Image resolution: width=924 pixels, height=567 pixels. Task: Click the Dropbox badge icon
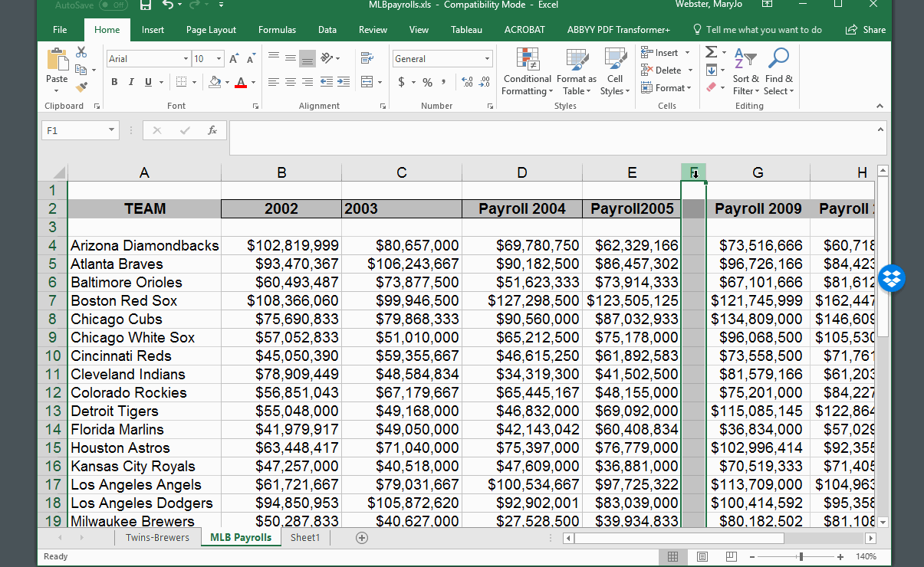[x=892, y=278]
